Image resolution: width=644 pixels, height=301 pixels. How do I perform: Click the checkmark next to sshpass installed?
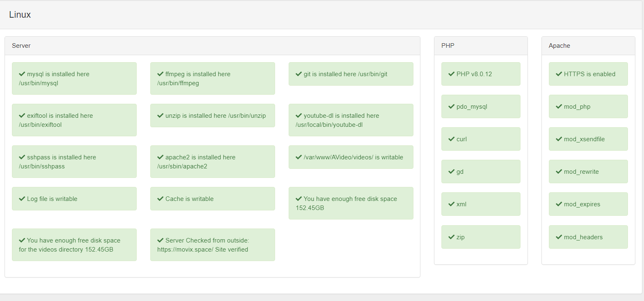click(x=22, y=157)
